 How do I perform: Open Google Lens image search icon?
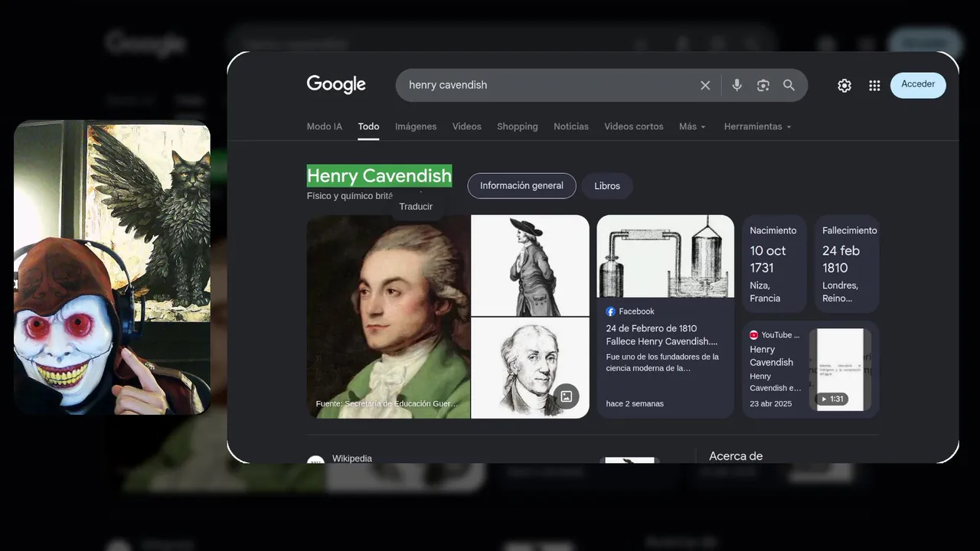point(763,85)
